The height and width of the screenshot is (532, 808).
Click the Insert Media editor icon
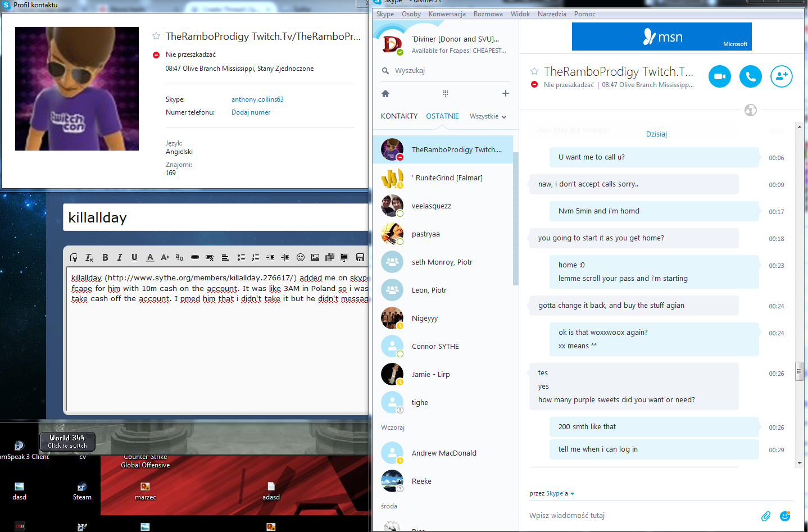(x=330, y=257)
